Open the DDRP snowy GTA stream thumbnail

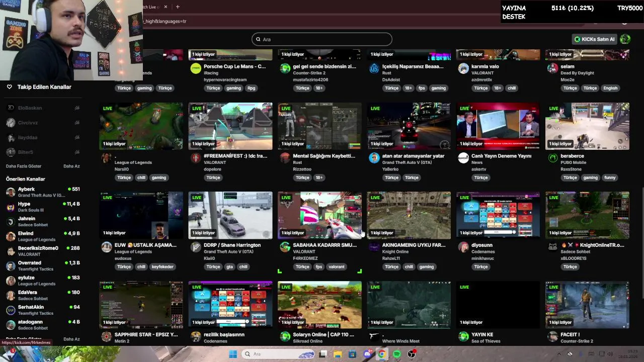(x=230, y=215)
